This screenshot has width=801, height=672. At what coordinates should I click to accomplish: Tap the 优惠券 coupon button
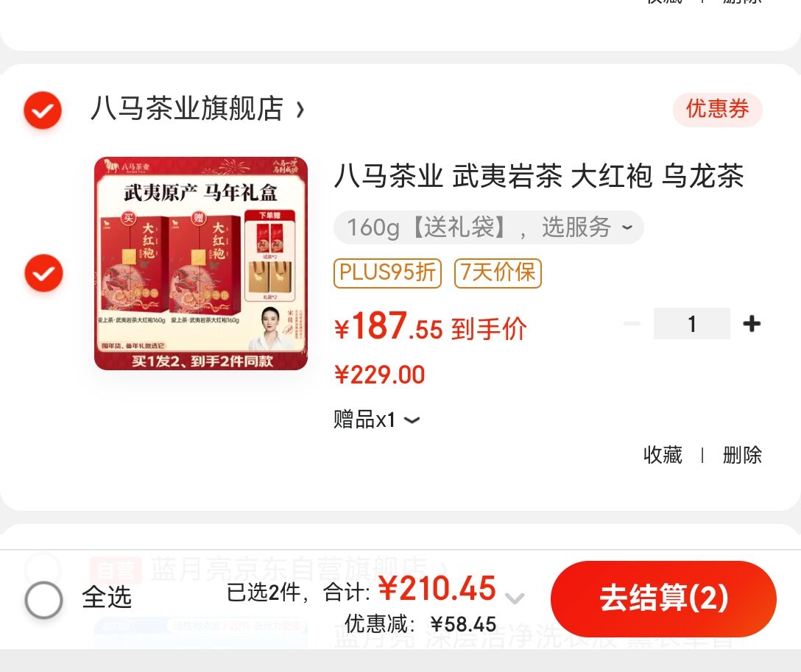coord(717,109)
